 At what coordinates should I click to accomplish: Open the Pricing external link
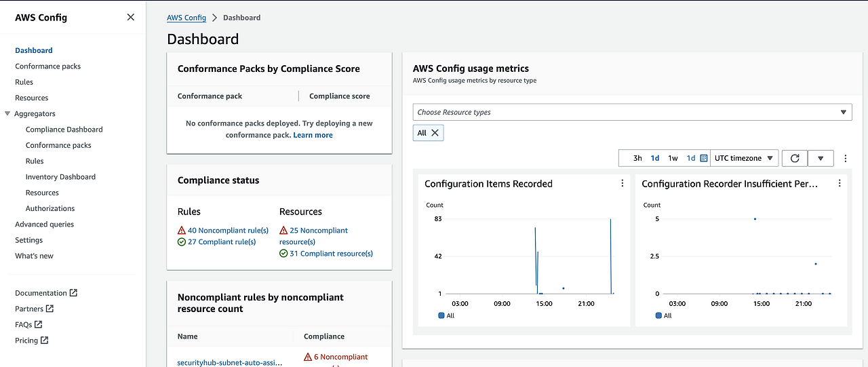[x=32, y=341]
